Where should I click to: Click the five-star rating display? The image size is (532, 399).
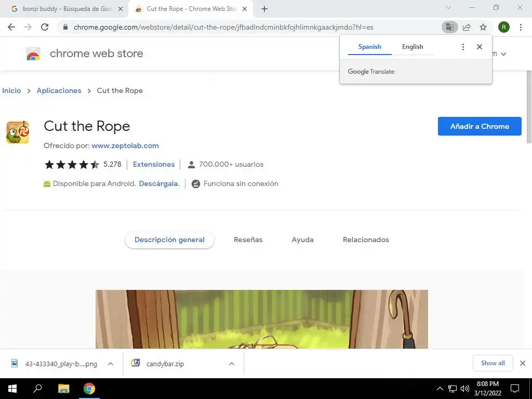pos(72,165)
